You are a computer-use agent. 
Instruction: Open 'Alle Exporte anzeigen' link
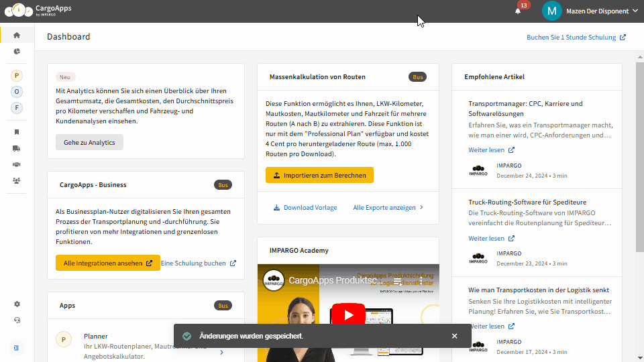coord(388,208)
